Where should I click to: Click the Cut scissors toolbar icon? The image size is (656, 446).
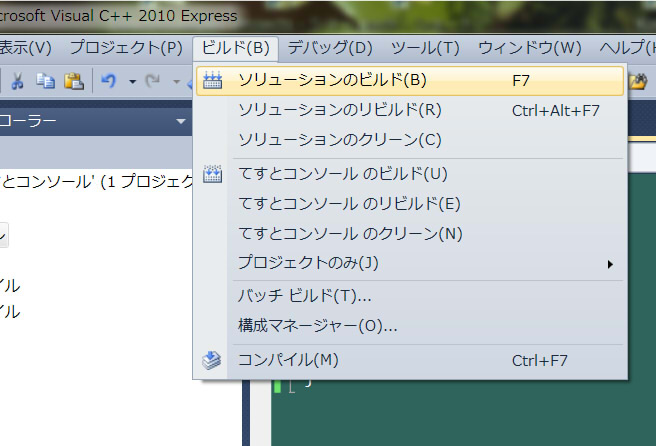point(17,81)
